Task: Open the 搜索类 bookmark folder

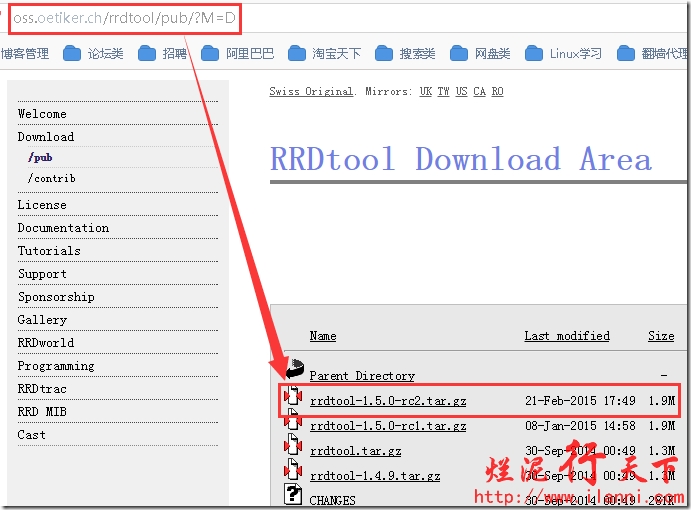Action: (405, 54)
